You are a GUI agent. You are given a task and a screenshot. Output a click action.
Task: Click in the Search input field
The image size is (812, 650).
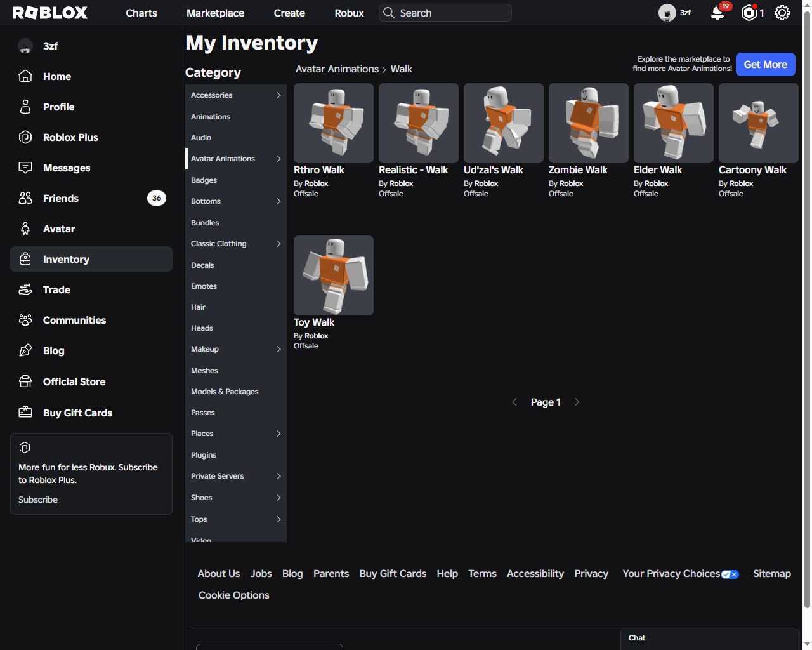[445, 13]
